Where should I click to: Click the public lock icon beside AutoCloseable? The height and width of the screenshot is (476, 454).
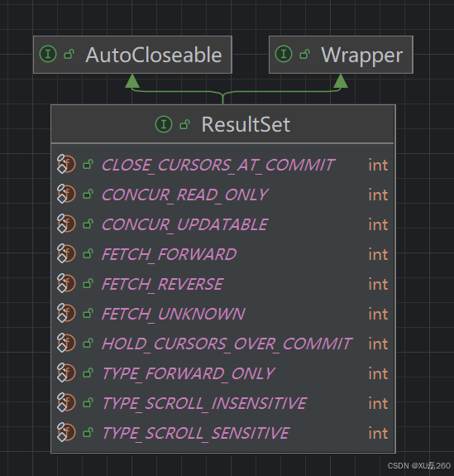pos(69,55)
